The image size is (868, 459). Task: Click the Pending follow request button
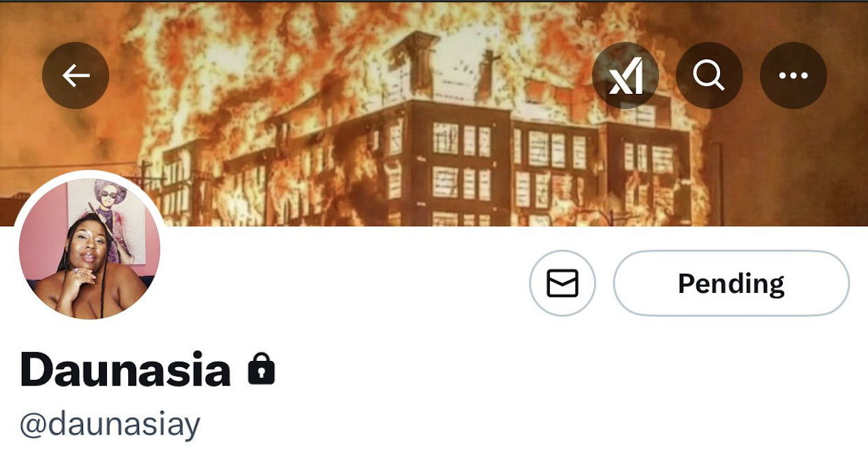click(731, 283)
